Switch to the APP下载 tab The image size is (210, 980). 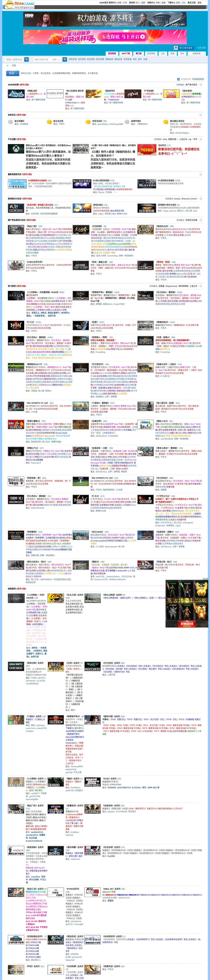(x=126, y=54)
